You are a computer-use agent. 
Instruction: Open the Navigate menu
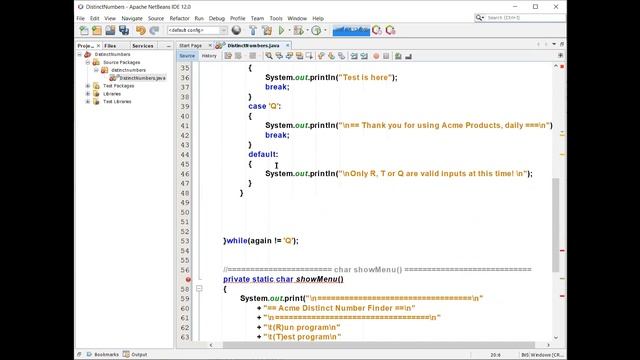click(x=132, y=18)
